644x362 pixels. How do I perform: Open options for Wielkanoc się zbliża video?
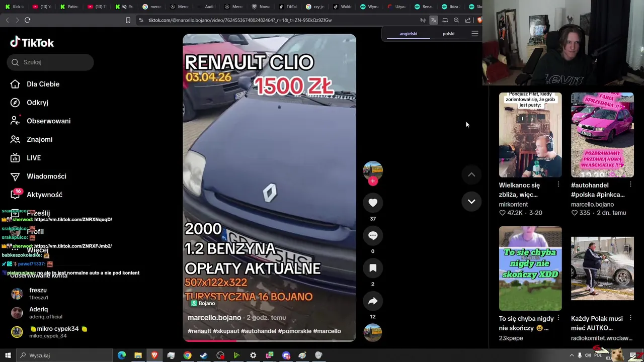(x=558, y=185)
